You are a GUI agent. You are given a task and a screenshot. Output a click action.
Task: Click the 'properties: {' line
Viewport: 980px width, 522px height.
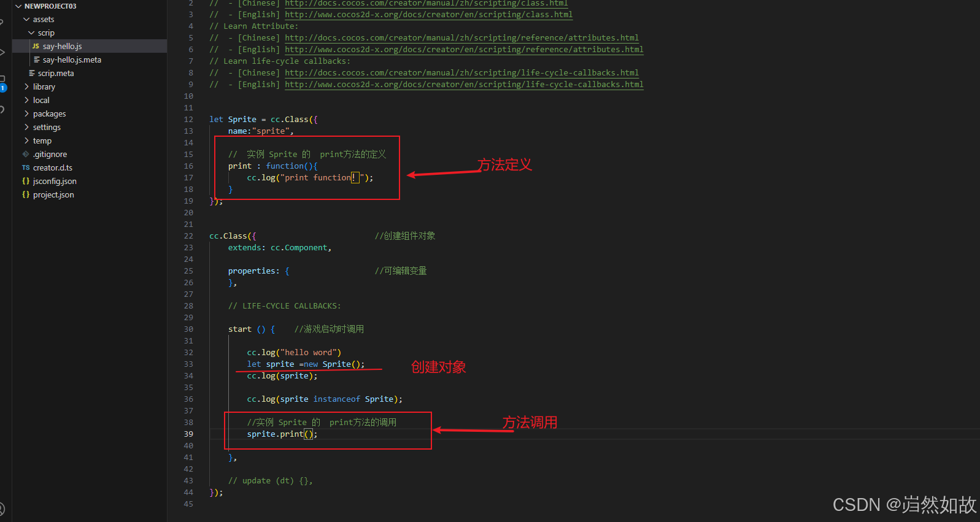coord(259,271)
